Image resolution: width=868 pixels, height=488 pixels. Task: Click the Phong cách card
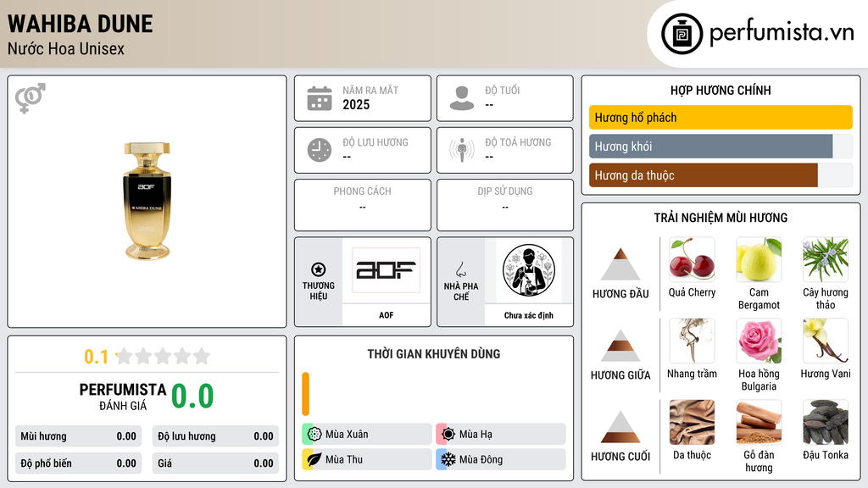[x=363, y=205]
